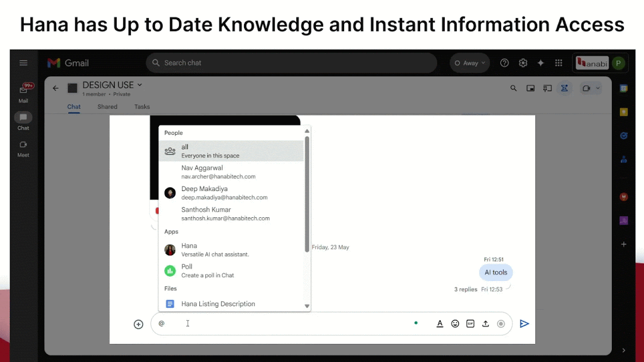Switch to the Shared tab
Screen dimensions: 644x362
pyautogui.click(x=107, y=107)
